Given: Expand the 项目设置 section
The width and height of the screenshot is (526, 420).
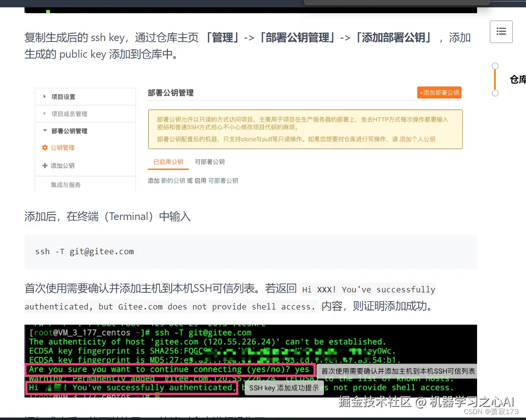Looking at the screenshot, I should click(64, 96).
